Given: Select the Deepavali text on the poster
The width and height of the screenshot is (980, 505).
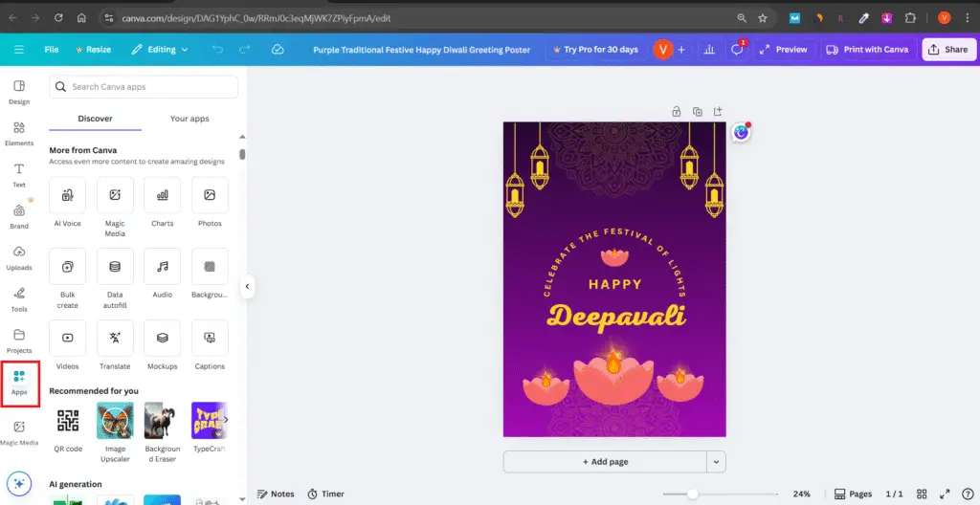Looking at the screenshot, I should 615,317.
